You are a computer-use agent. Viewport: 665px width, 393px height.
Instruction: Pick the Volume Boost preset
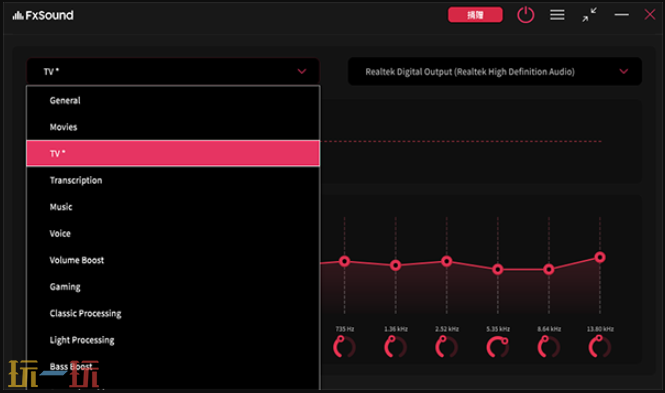173,260
